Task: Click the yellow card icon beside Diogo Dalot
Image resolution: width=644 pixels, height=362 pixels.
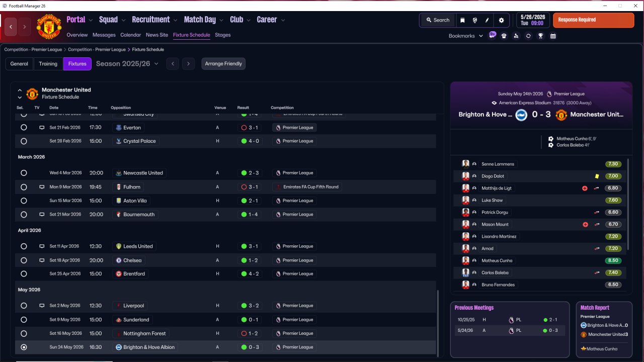Action: point(597,176)
